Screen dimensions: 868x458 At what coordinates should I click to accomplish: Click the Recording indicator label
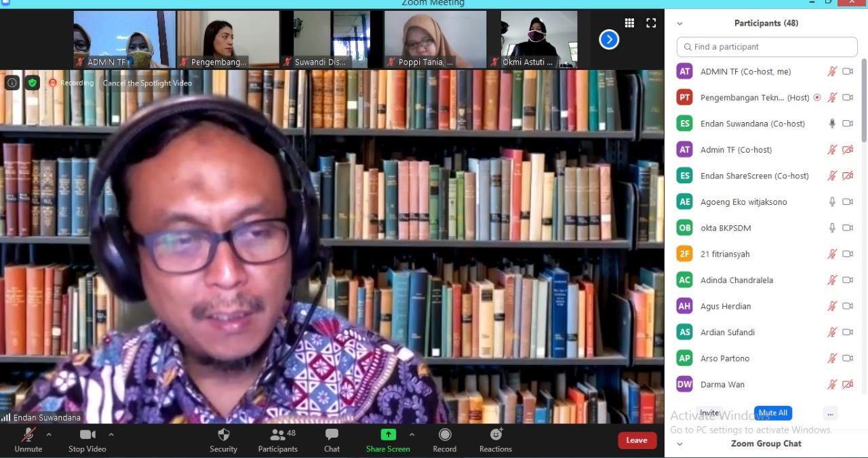(x=71, y=83)
